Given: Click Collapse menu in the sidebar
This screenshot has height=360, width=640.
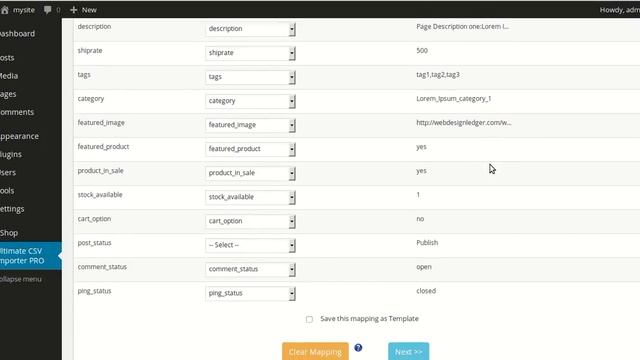Looking at the screenshot, I should [x=21, y=279].
